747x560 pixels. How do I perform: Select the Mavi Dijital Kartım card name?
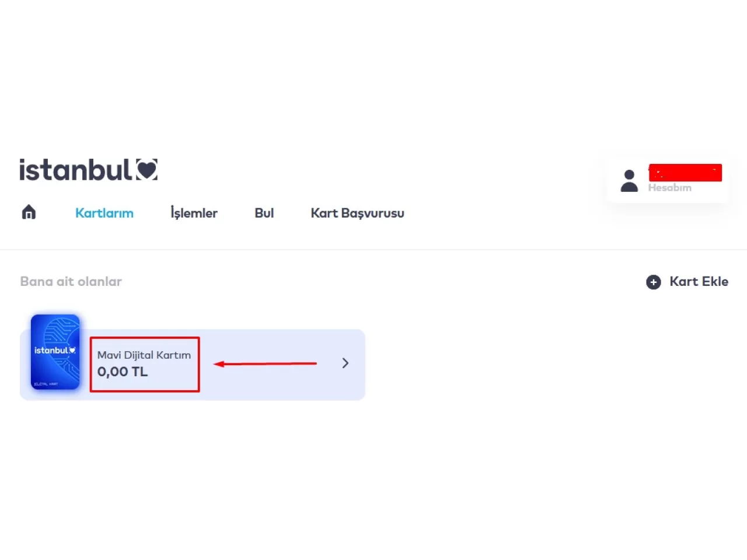click(x=144, y=355)
